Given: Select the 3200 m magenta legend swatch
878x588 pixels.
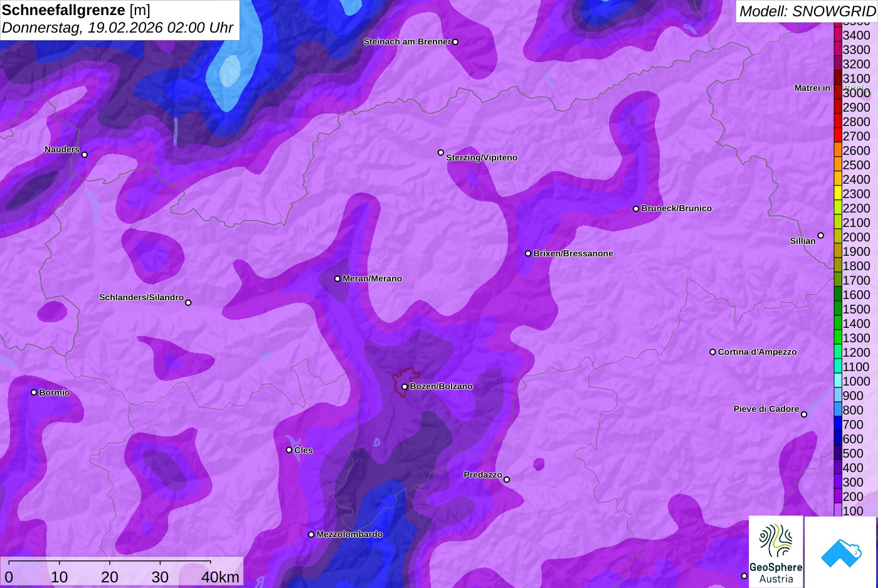Looking at the screenshot, I should pos(838,64).
